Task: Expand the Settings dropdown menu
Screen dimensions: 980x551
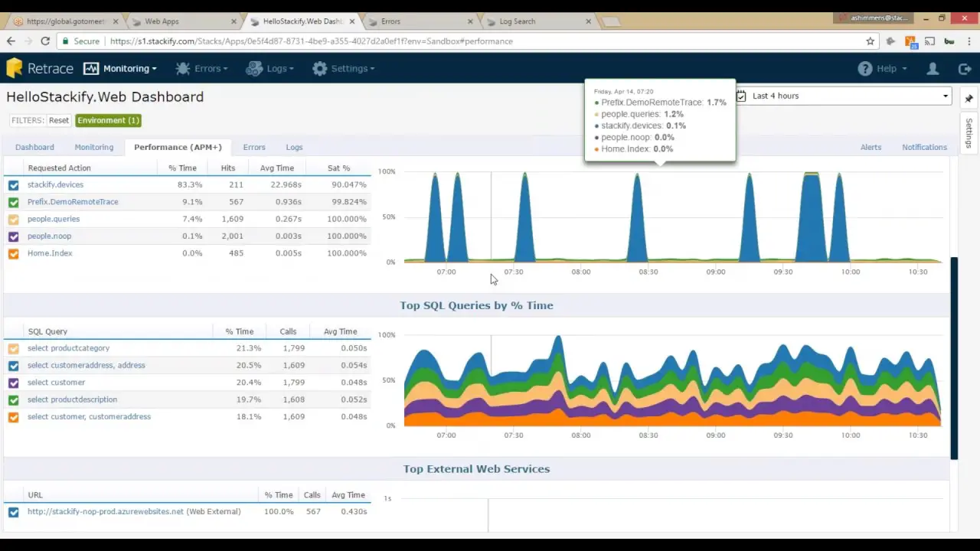Action: [x=343, y=68]
